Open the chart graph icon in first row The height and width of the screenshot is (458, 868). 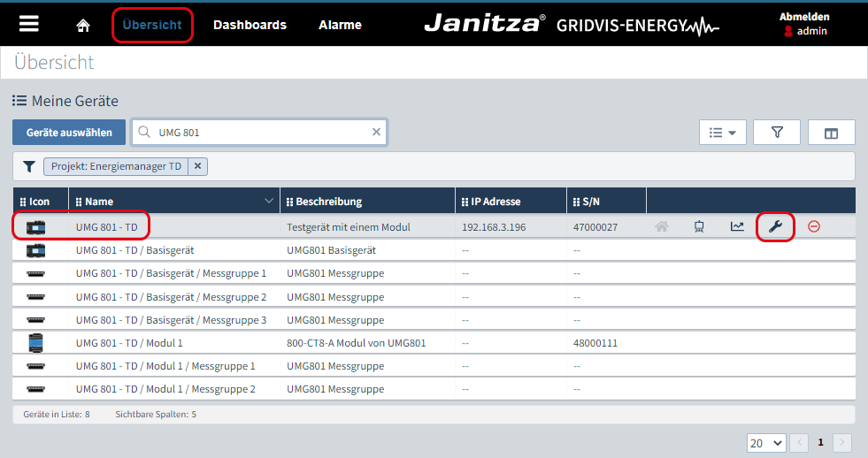(737, 226)
